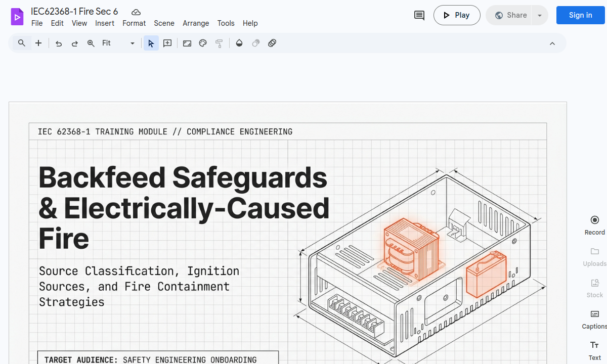Click the paint format roller icon
This screenshot has width=607, height=364.
(x=219, y=43)
